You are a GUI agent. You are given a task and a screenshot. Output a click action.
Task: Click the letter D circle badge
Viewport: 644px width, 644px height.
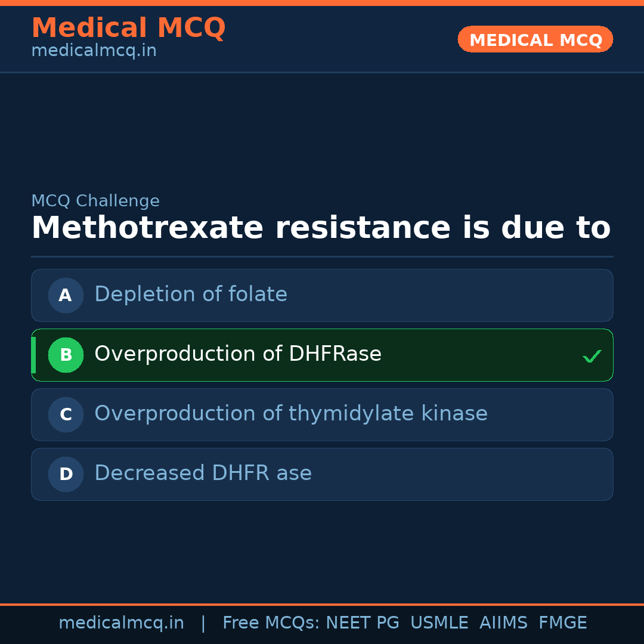point(66,474)
